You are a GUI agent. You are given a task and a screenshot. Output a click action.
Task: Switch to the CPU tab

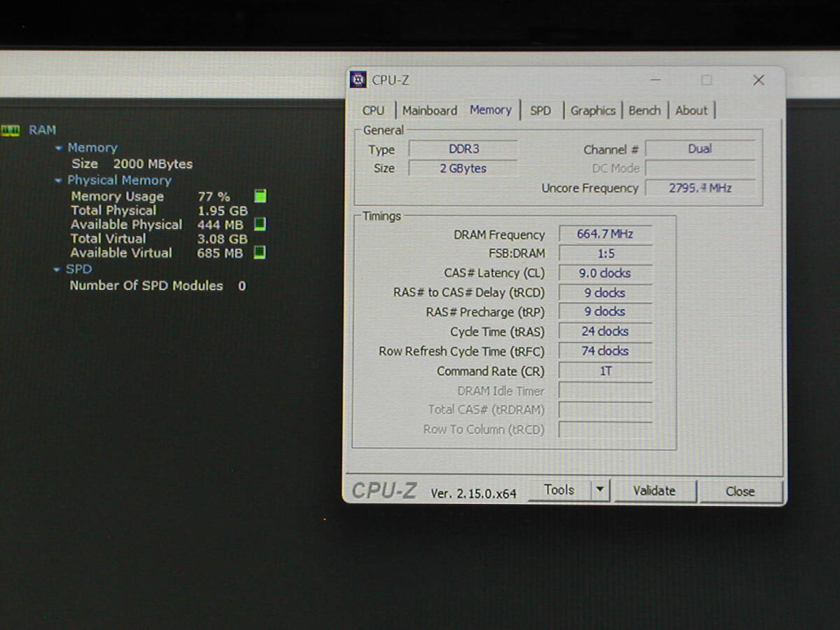coord(373,111)
